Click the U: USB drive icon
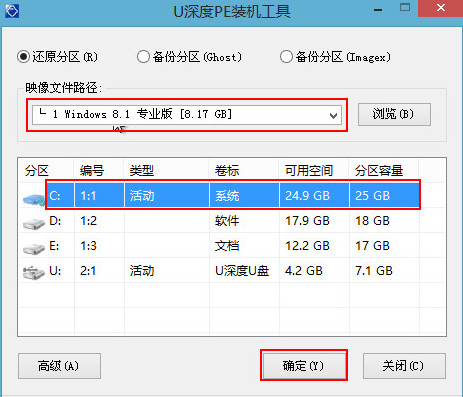Viewport: 463px width, 397px height. [x=34, y=272]
